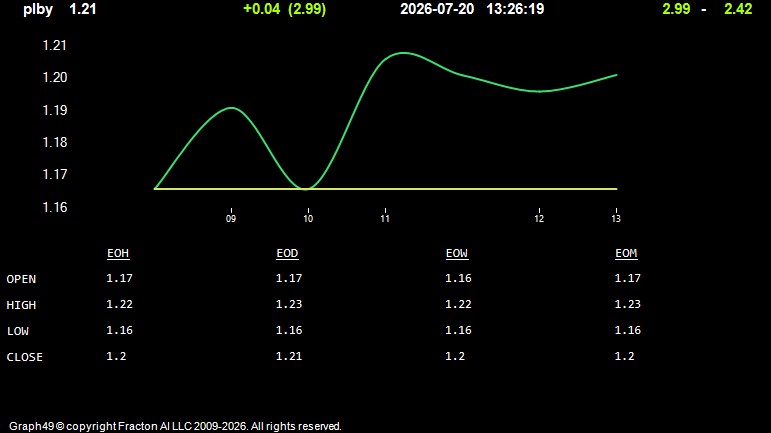Click the Graph49 copyright footer text
The height and width of the screenshot is (433, 771).
pos(175,426)
